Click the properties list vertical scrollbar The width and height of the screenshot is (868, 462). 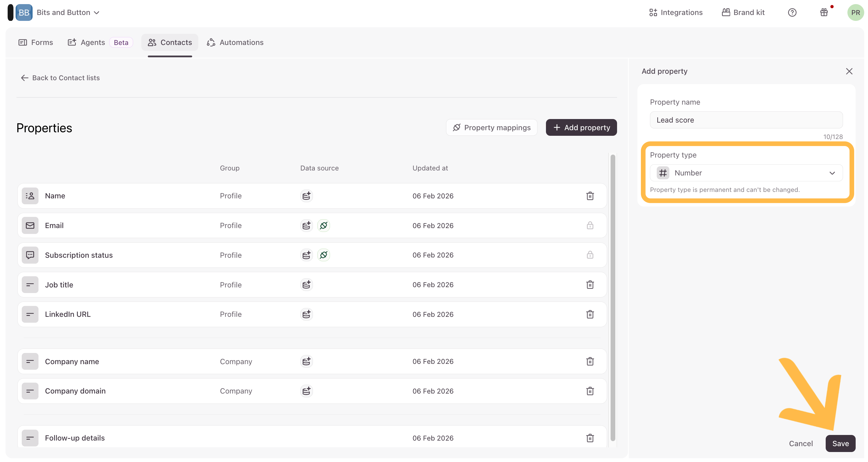pyautogui.click(x=613, y=297)
